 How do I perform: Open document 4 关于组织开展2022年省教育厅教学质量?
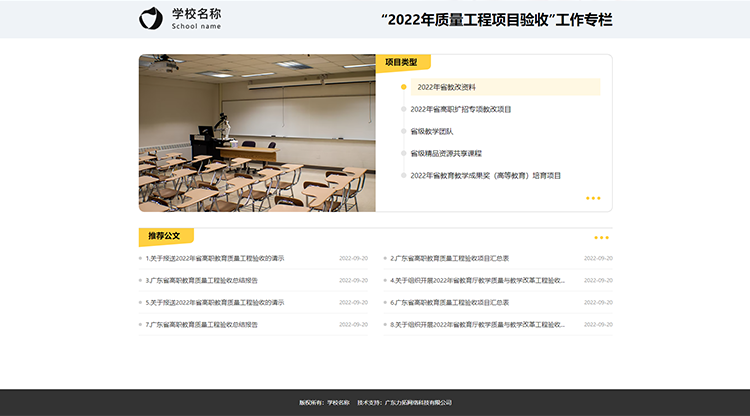pos(478,280)
